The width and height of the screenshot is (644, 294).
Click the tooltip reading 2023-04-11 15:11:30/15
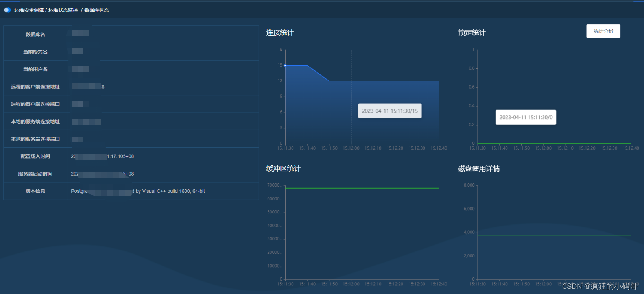pos(390,111)
